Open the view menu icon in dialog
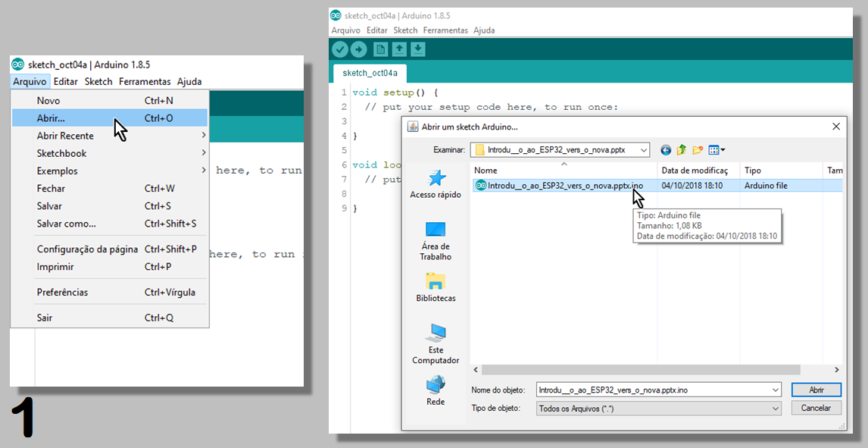The image size is (868, 448). coord(717,150)
